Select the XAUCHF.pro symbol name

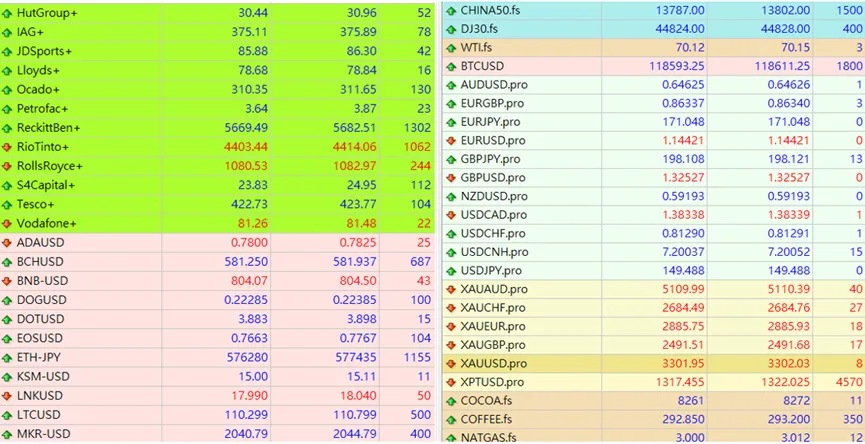(493, 308)
